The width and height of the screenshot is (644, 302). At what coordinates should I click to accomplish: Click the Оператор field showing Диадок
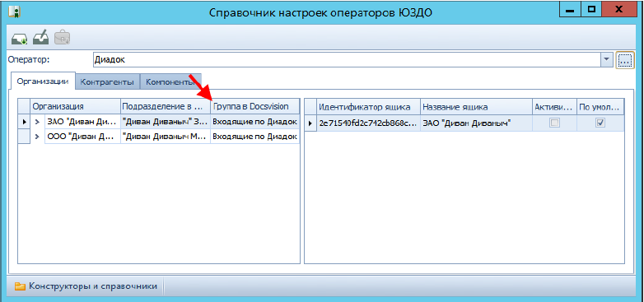(x=347, y=59)
